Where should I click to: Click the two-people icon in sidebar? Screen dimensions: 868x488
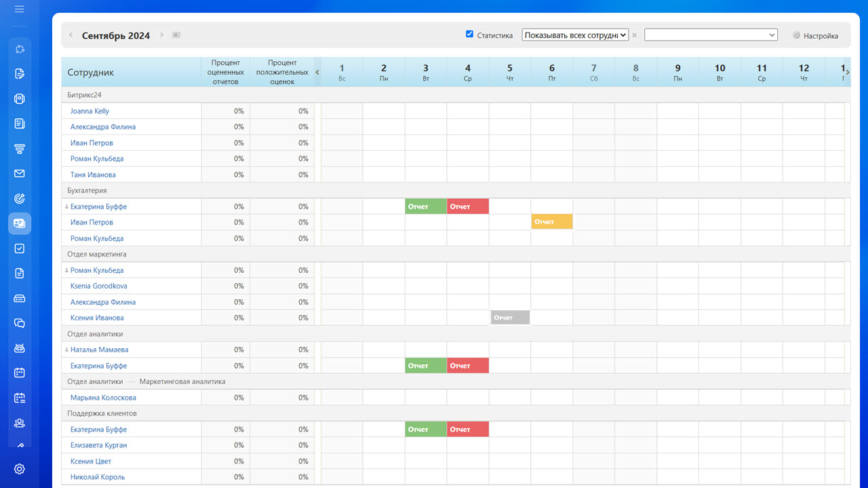click(x=19, y=423)
